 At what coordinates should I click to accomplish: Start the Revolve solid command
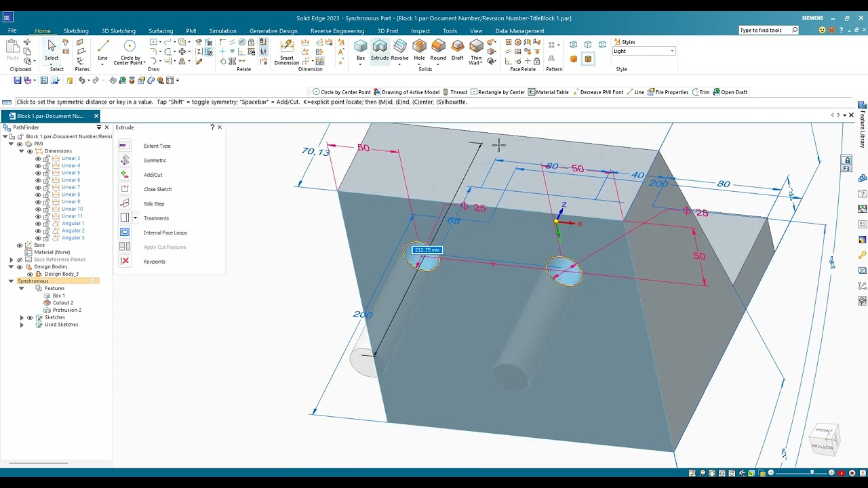(x=400, y=50)
